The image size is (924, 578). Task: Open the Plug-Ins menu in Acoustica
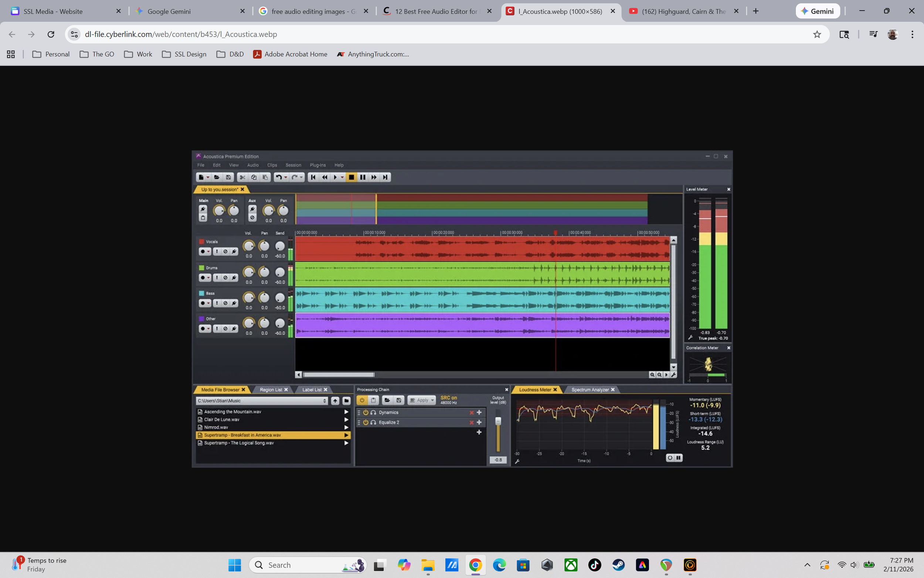pos(318,165)
